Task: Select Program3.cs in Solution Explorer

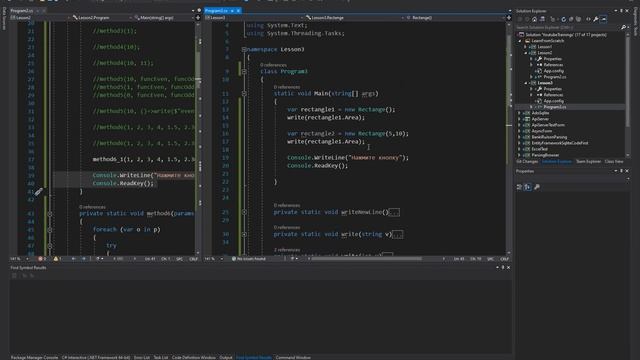Action: pyautogui.click(x=554, y=107)
